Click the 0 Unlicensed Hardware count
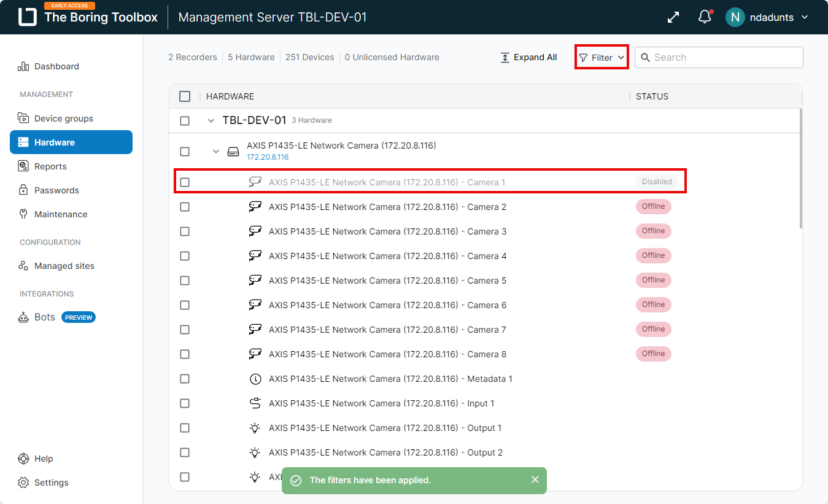Viewport: 828px width, 504px height. [392, 57]
